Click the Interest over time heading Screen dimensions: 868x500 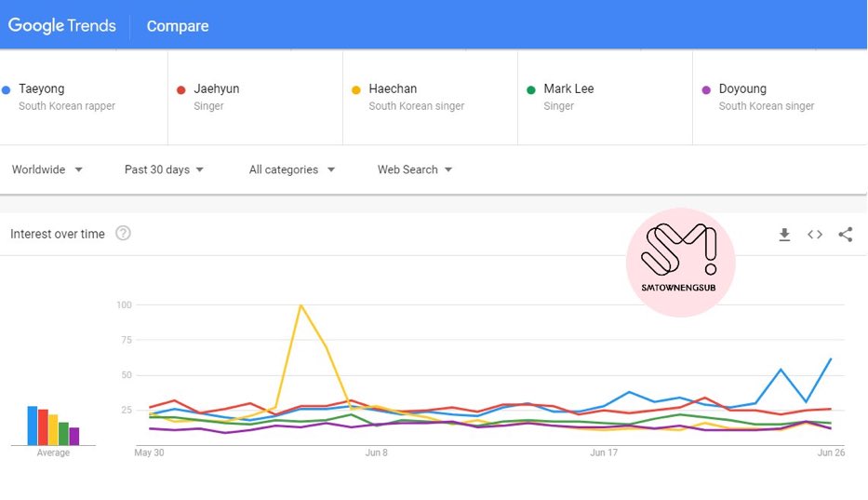point(58,234)
